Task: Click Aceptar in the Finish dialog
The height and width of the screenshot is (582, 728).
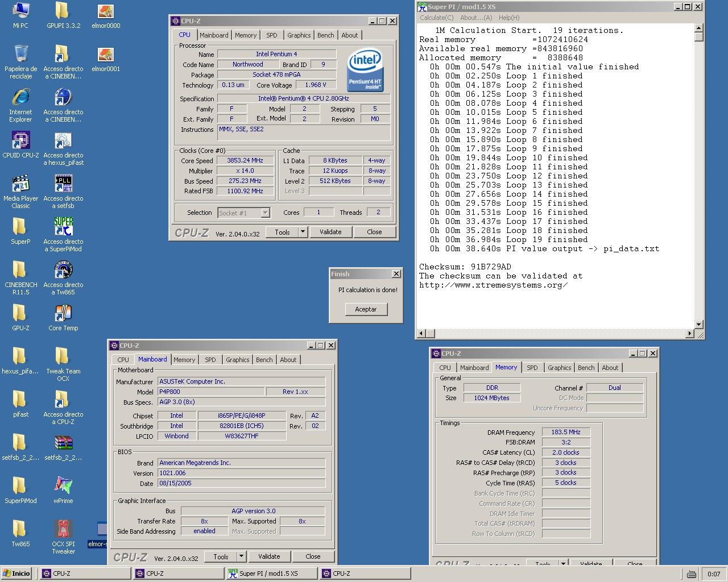Action: point(366,309)
